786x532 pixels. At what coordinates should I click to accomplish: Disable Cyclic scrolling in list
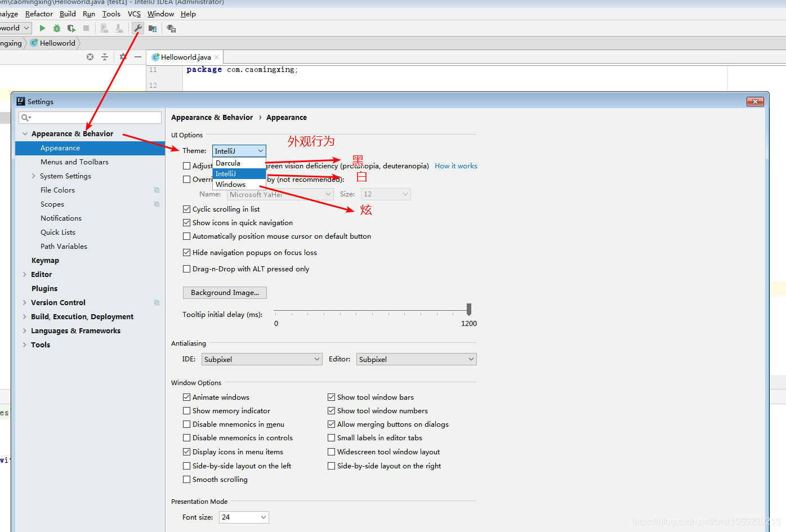(186, 209)
